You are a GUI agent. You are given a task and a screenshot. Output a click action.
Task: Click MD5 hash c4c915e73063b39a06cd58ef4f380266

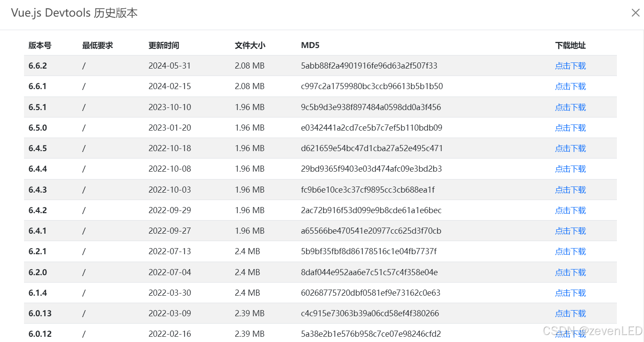point(370,314)
